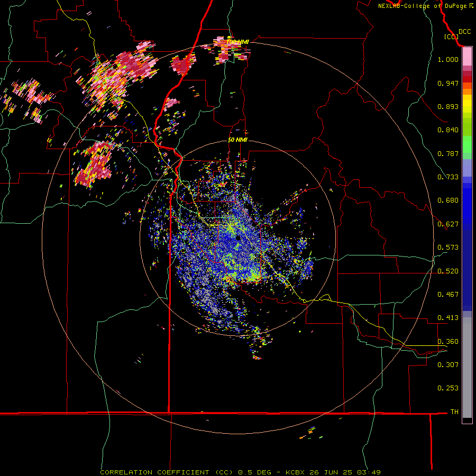This screenshot has width=476, height=476.
Task: Click the 100 NMI range ring label
Action: [237, 42]
